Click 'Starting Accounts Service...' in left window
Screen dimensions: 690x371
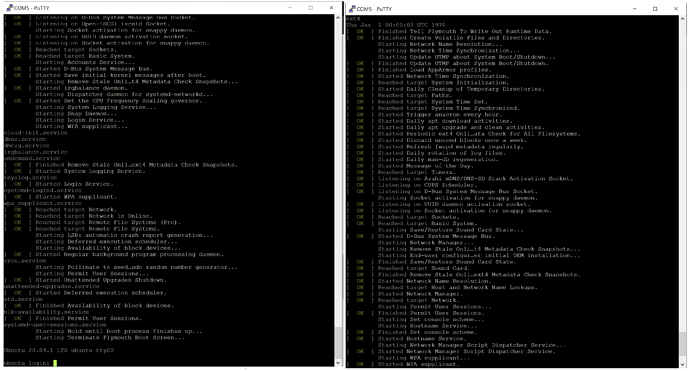(85, 62)
